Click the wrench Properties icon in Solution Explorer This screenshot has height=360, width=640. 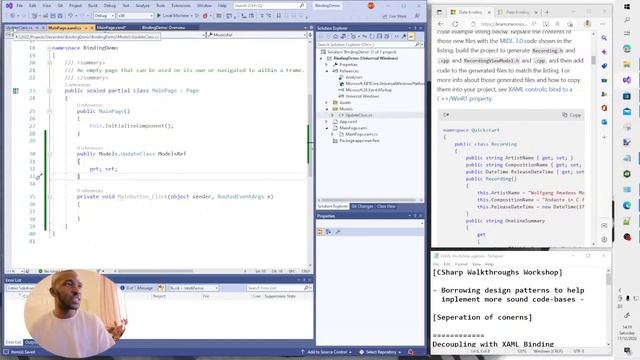click(404, 36)
